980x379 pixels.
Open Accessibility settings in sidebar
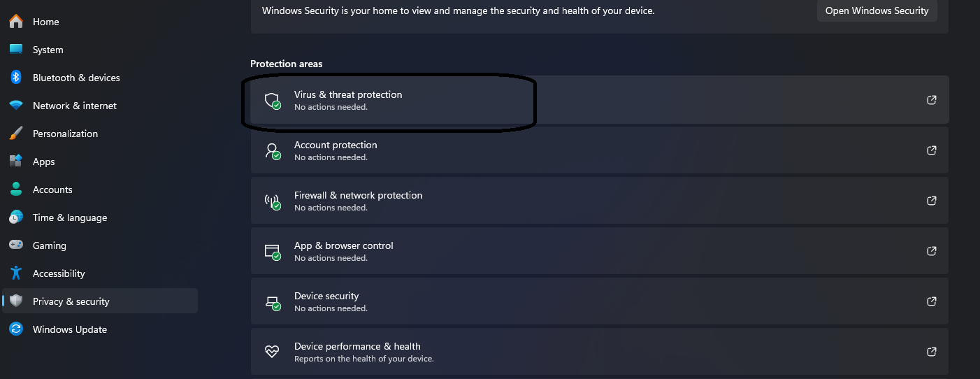pos(59,273)
